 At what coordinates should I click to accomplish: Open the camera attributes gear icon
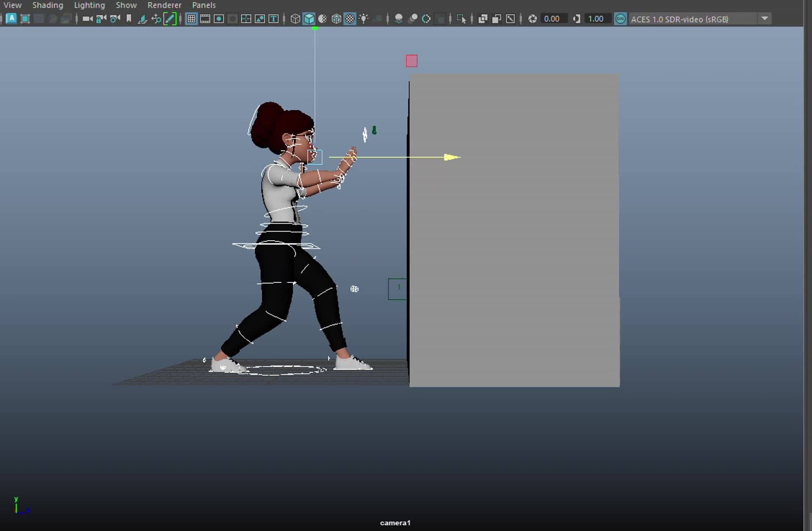click(x=113, y=19)
